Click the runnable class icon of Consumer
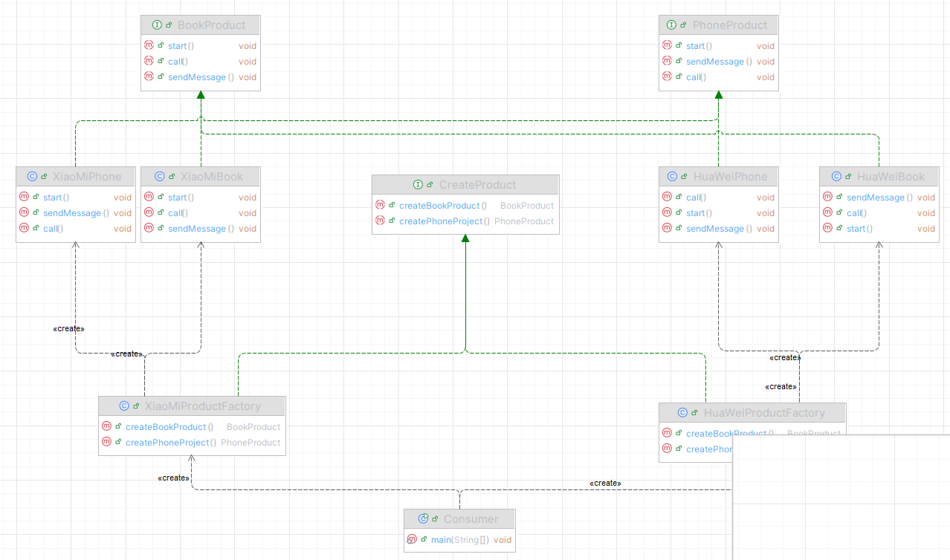Screen dimensions: 950x560 (x=423, y=519)
